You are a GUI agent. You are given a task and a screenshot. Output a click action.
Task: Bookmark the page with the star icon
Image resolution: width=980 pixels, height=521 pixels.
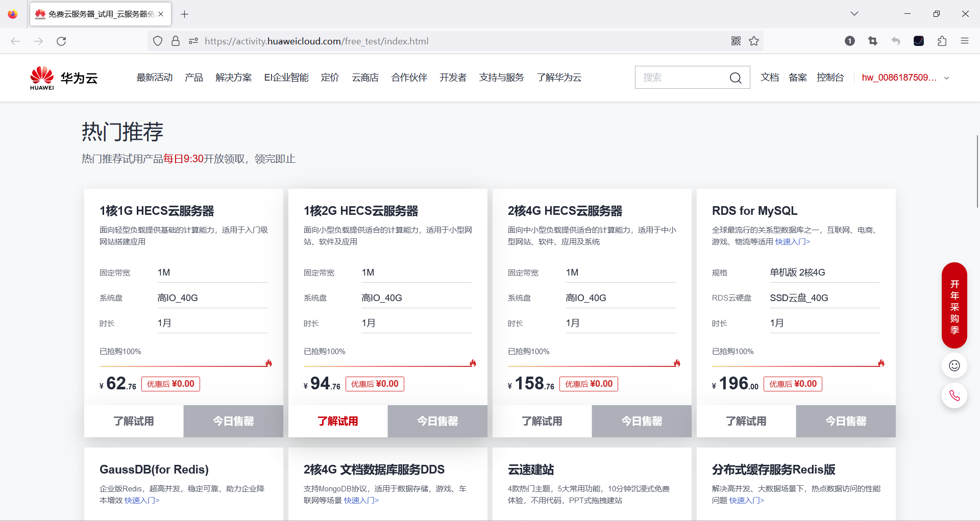click(x=753, y=41)
